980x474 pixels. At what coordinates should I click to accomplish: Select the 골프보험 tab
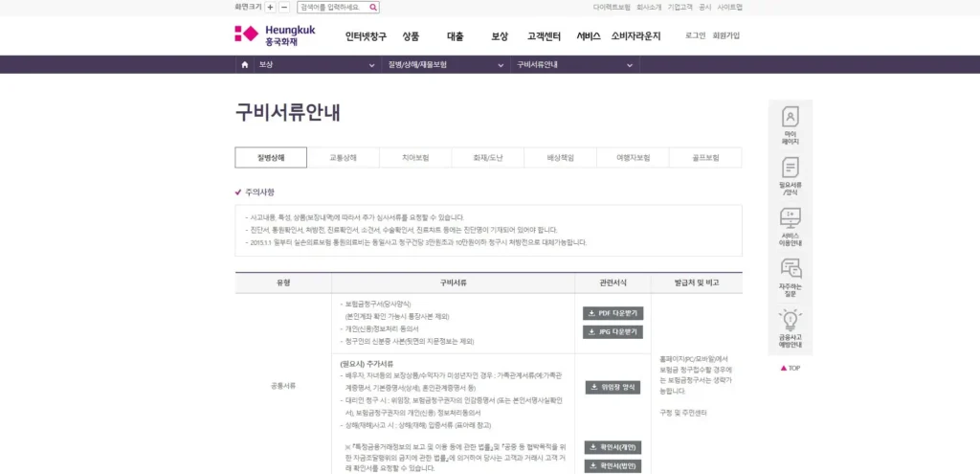pos(705,158)
